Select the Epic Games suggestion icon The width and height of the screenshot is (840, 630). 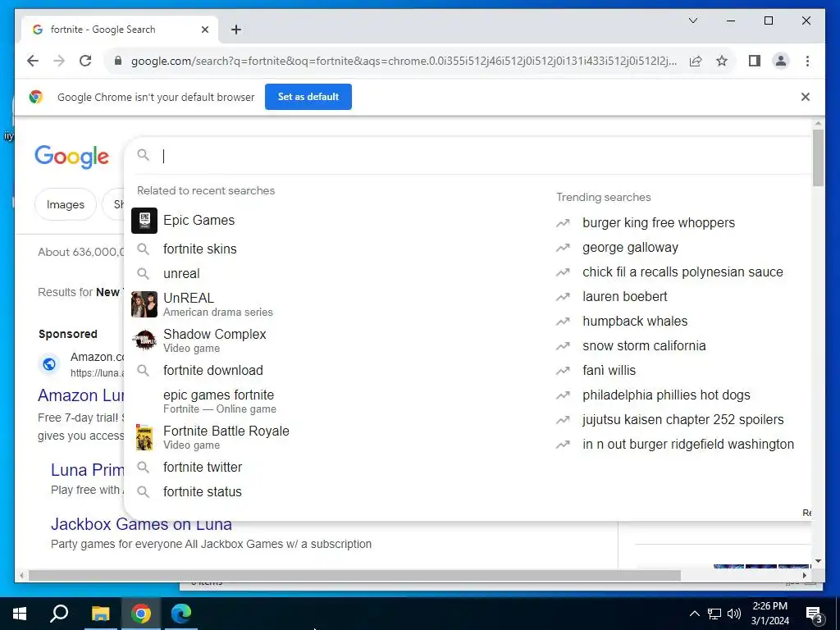(144, 220)
